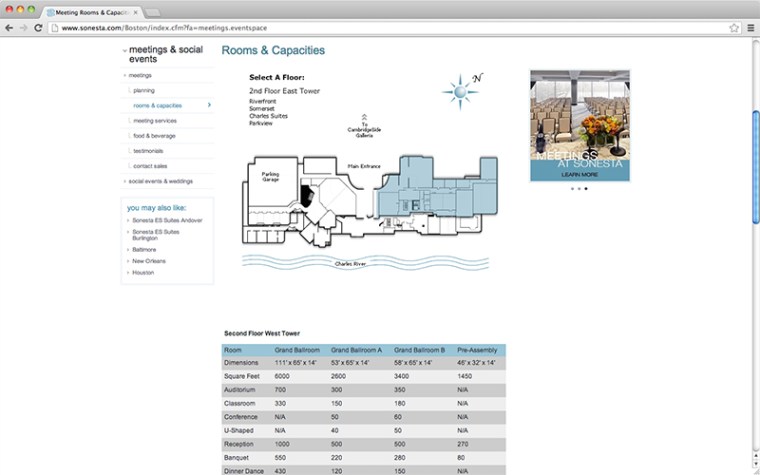Image resolution: width=760 pixels, height=475 pixels.
Task: Choose the Charles Suites room
Action: pyautogui.click(x=269, y=116)
